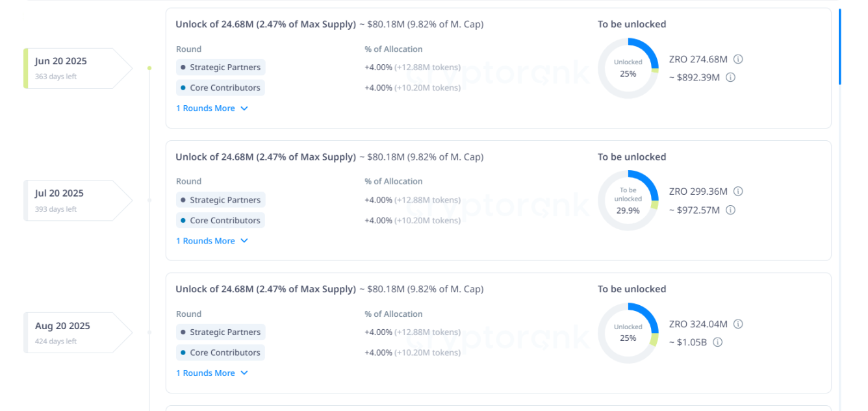The width and height of the screenshot is (868, 411).
Task: Expand 1 Rounds More in Jul 20 card
Action: 212,241
